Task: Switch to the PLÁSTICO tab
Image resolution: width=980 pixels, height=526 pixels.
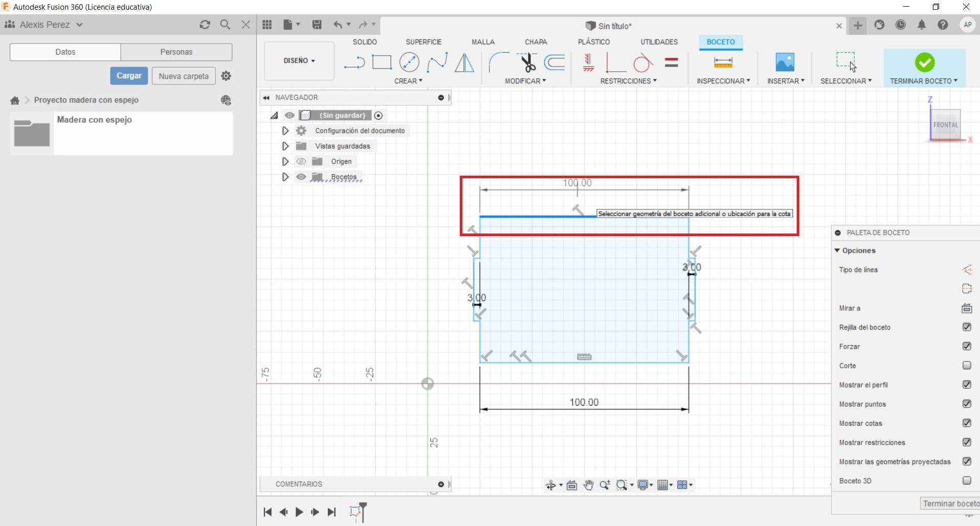Action: 593,42
